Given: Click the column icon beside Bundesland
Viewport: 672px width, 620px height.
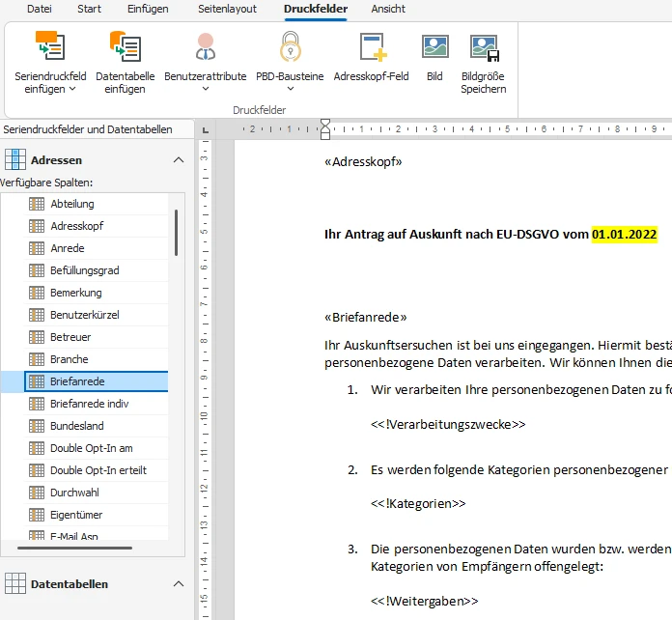Looking at the screenshot, I should [x=37, y=426].
